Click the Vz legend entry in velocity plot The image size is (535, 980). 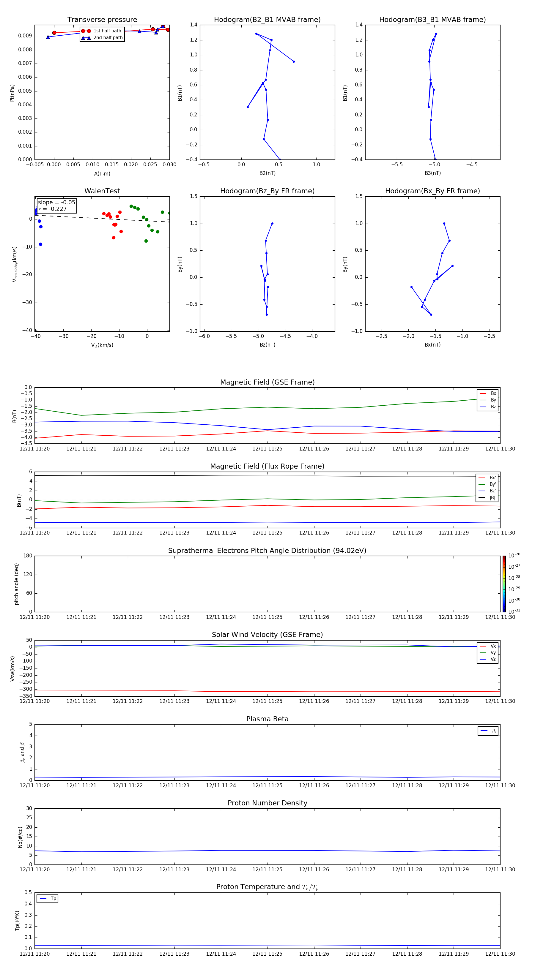(487, 659)
